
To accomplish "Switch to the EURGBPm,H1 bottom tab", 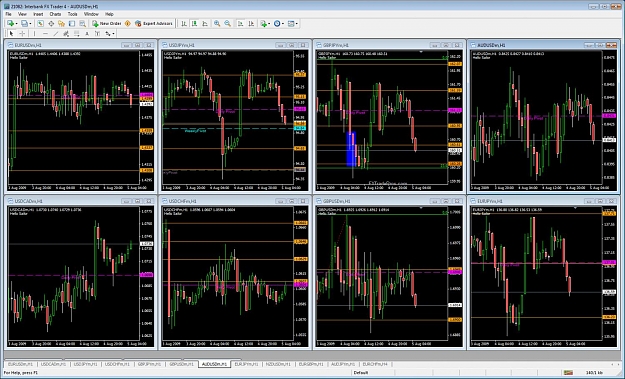I will (x=311, y=364).
